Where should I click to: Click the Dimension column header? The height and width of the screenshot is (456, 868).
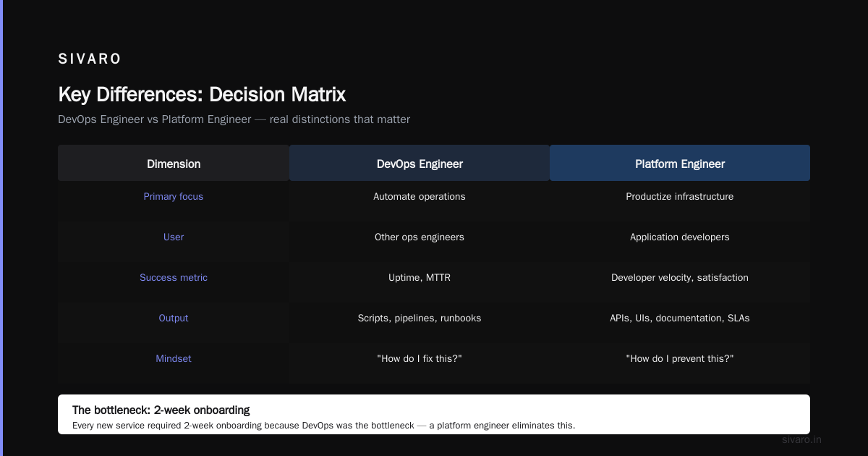coord(174,164)
